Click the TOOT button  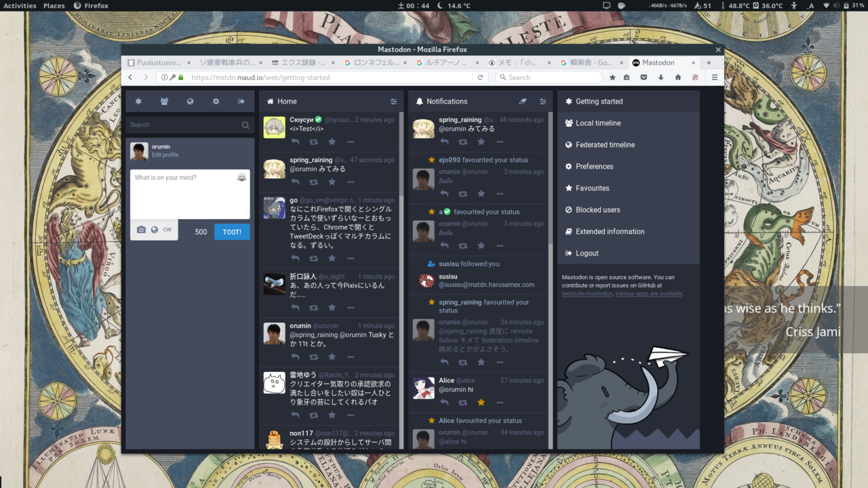(x=232, y=232)
